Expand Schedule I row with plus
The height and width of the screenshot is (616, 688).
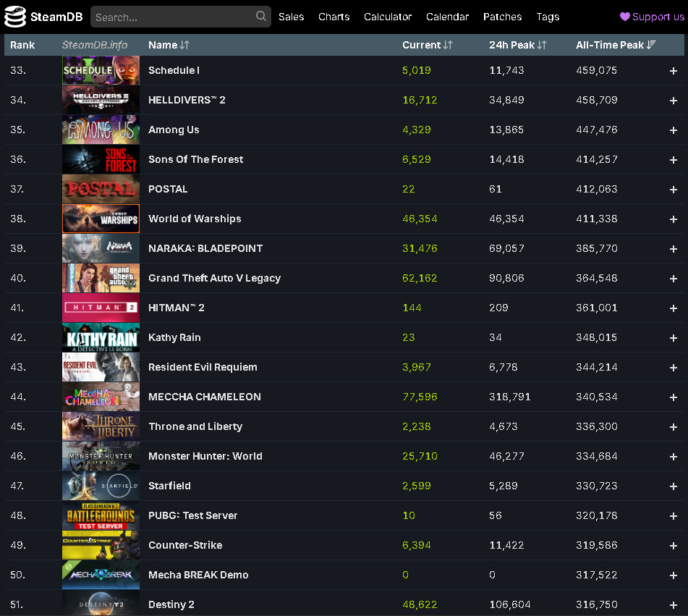coord(673,71)
